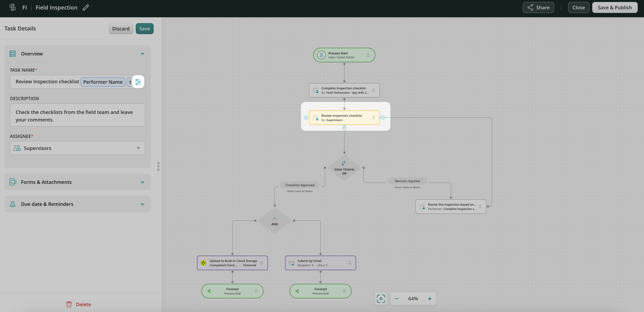644x312 pixels.
Task: Expand Due date & Reminders section
Action: (x=142, y=204)
